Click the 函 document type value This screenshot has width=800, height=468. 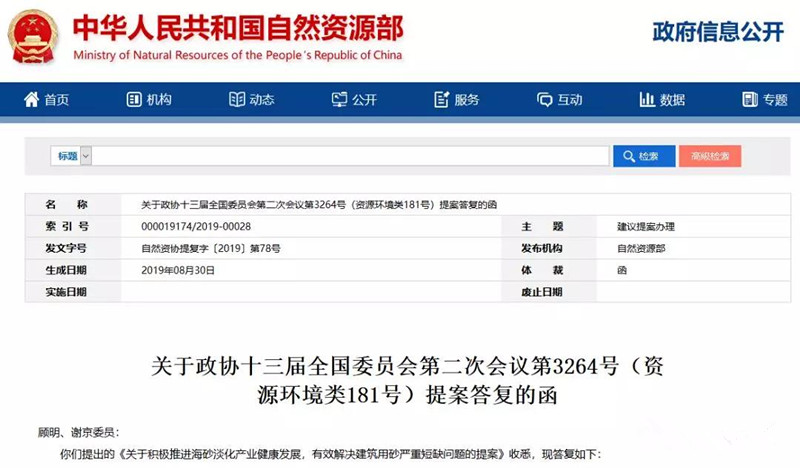tap(622, 270)
